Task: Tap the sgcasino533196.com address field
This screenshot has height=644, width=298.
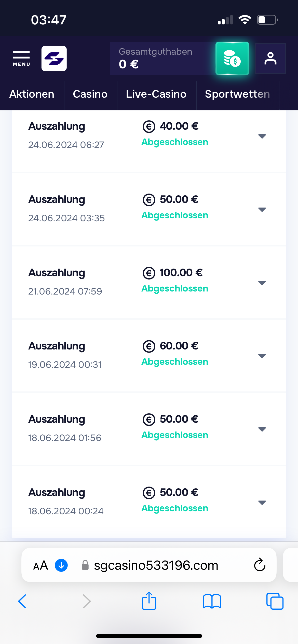Action: point(156,565)
